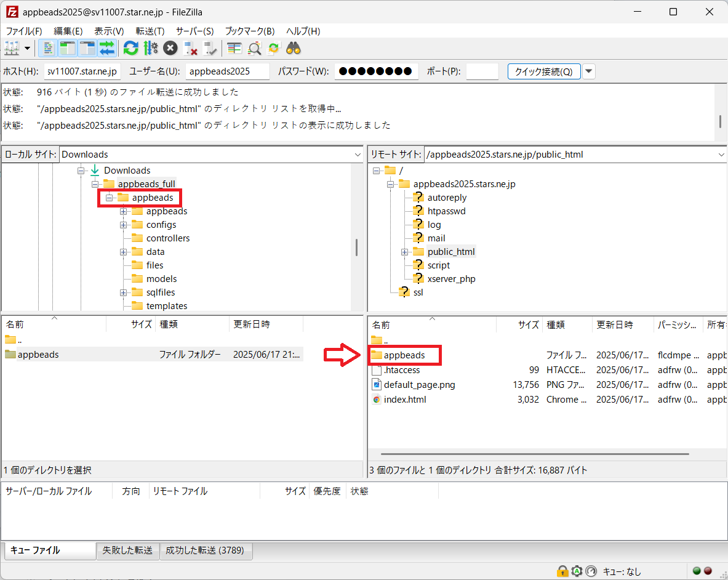Image resolution: width=728 pixels, height=580 pixels.
Task: Select the local appbeads folder row
Action: pos(153,354)
